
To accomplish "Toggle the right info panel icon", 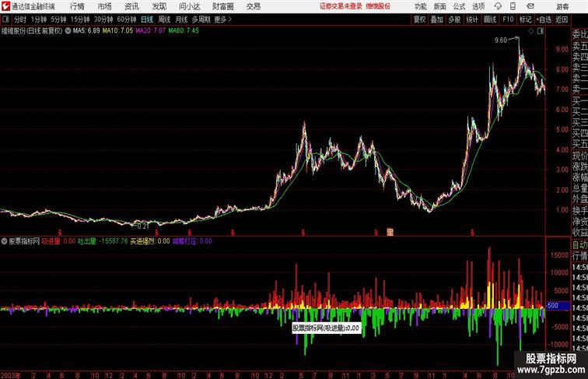I will point(541,31).
